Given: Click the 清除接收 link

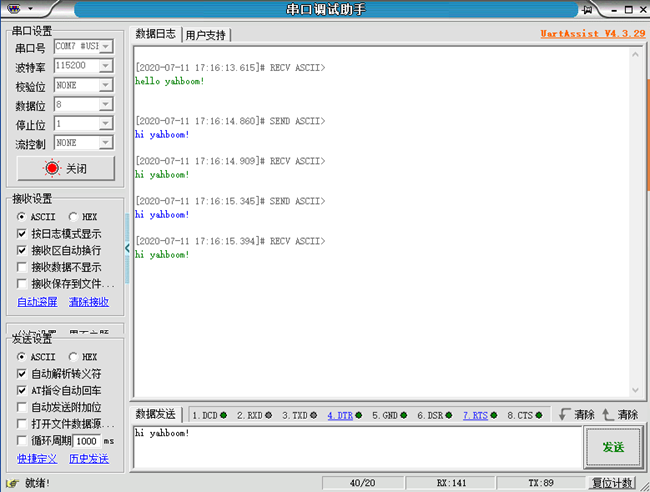Looking at the screenshot, I should (89, 302).
